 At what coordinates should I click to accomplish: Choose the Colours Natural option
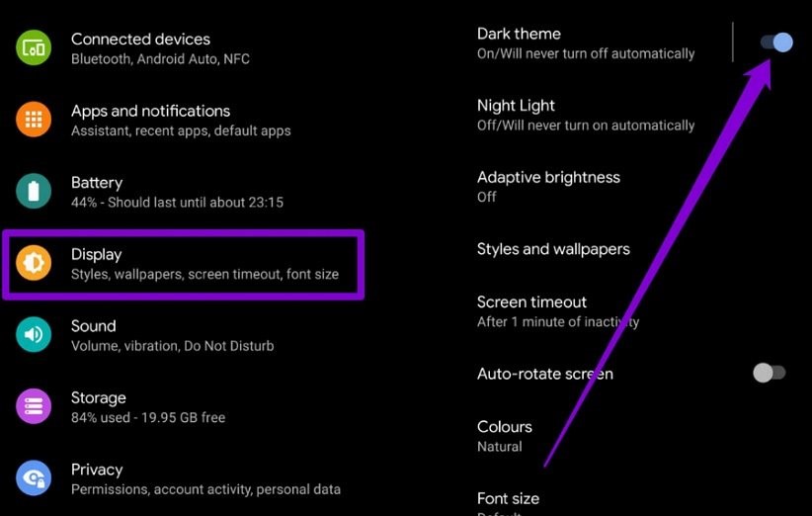pyautogui.click(x=505, y=436)
